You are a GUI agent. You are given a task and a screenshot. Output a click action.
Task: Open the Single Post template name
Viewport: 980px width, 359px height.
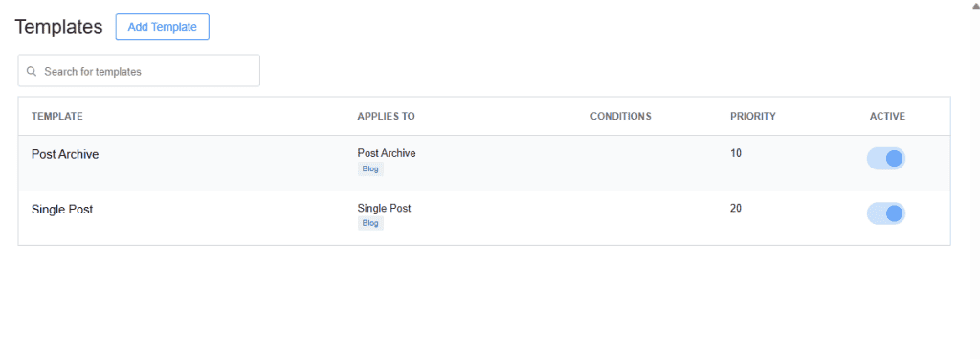click(62, 210)
